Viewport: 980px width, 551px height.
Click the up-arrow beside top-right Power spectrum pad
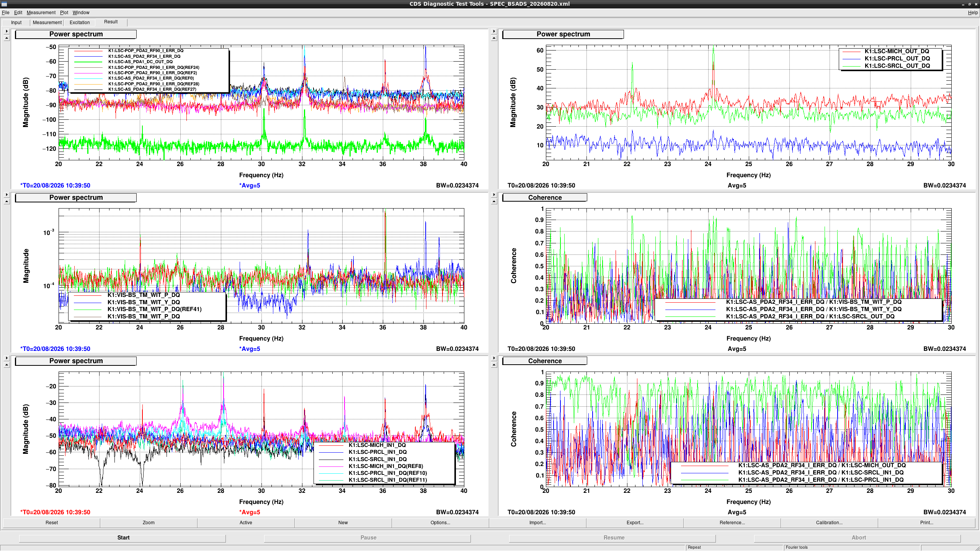point(494,38)
